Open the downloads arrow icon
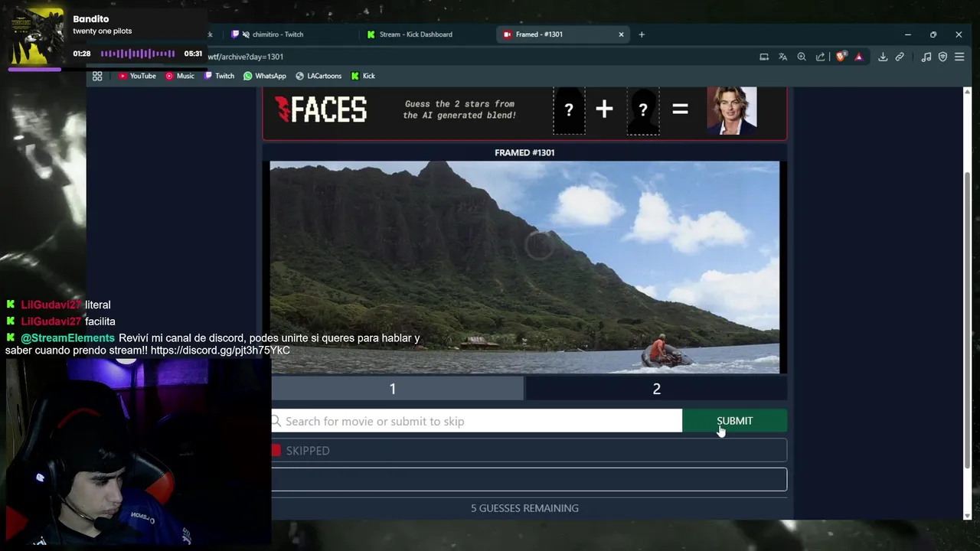The height and width of the screenshot is (551, 980). (x=883, y=57)
